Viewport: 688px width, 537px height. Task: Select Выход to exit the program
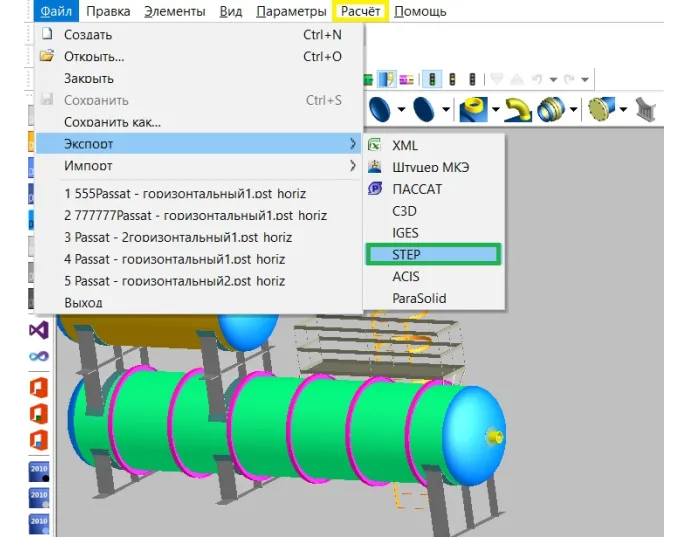(x=83, y=302)
